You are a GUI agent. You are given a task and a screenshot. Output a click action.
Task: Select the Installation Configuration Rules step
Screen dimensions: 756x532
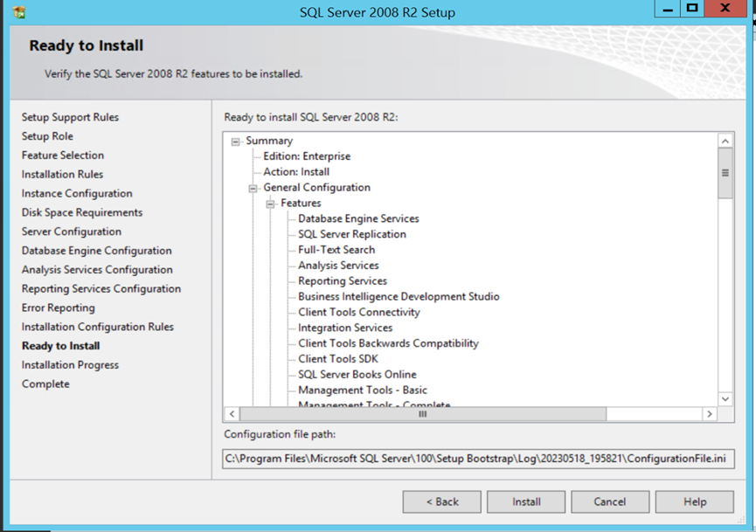click(x=97, y=327)
